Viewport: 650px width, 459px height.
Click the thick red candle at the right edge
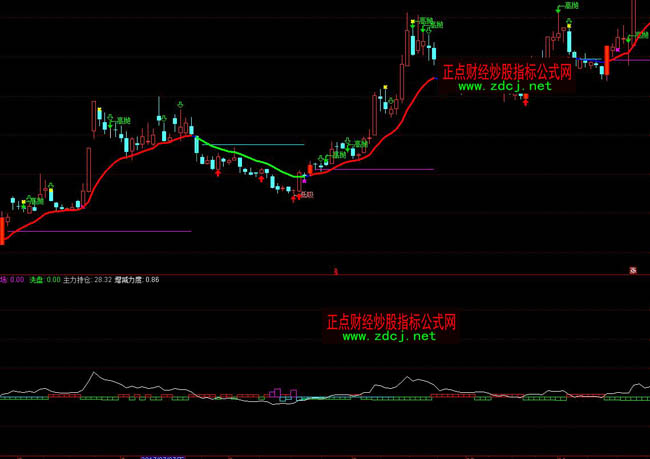pos(606,61)
